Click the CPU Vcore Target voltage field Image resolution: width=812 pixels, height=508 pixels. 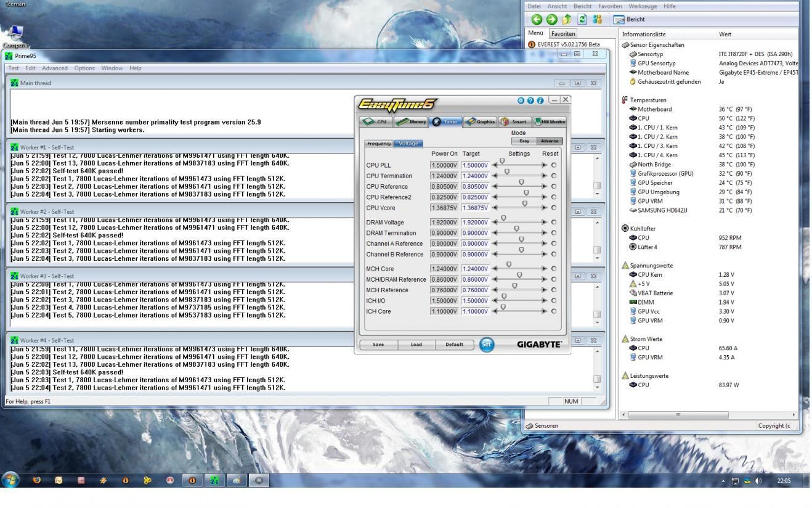coord(475,207)
